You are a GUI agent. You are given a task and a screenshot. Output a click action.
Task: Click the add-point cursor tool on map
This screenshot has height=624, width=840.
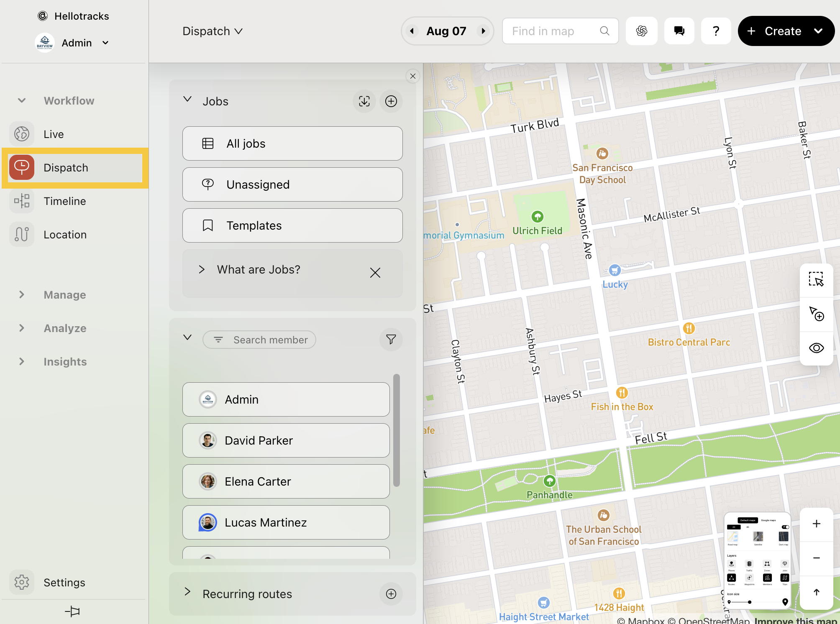(x=816, y=314)
